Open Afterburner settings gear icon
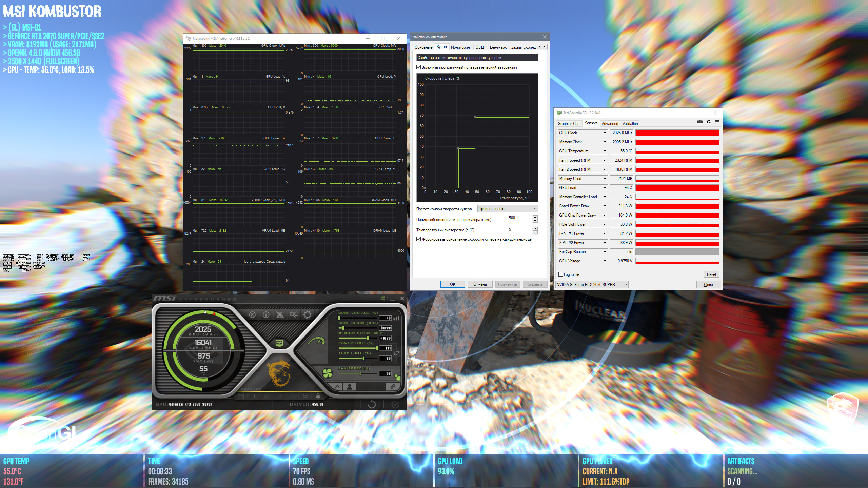 (307, 315)
